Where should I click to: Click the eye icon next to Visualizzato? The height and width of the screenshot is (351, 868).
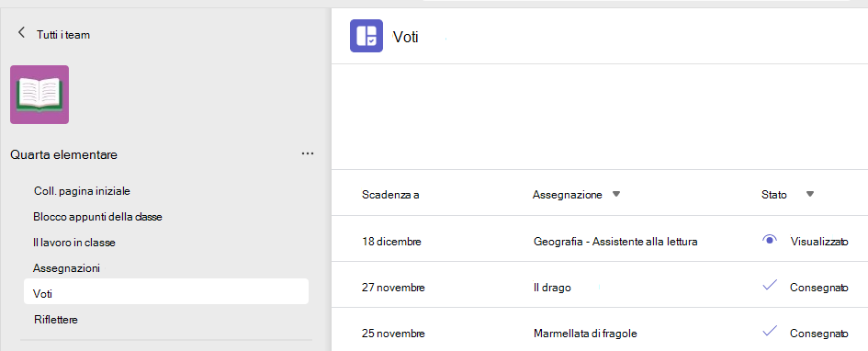[x=769, y=240]
